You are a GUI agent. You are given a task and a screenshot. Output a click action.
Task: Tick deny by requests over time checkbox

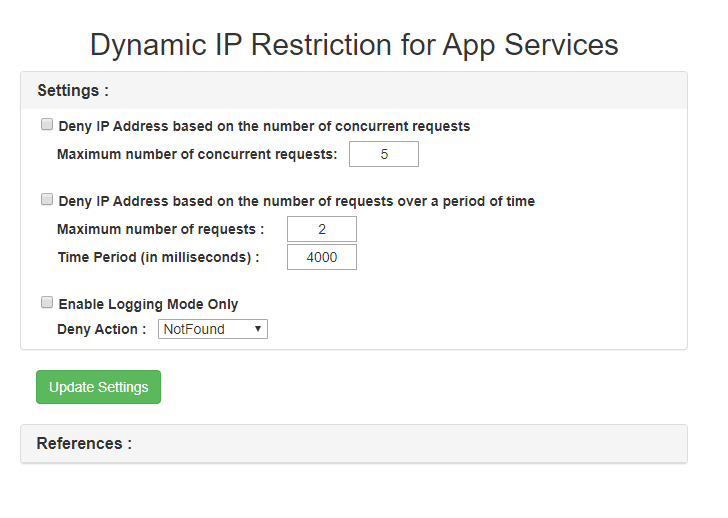tap(46, 200)
